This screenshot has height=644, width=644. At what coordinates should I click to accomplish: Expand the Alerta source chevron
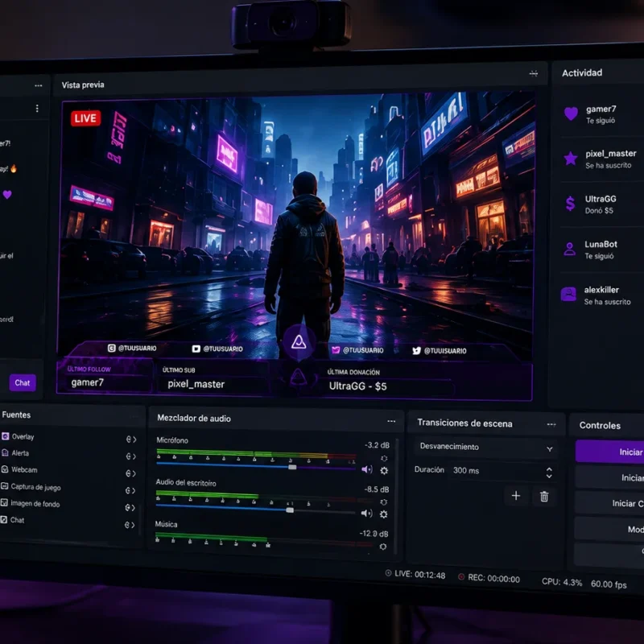click(134, 456)
